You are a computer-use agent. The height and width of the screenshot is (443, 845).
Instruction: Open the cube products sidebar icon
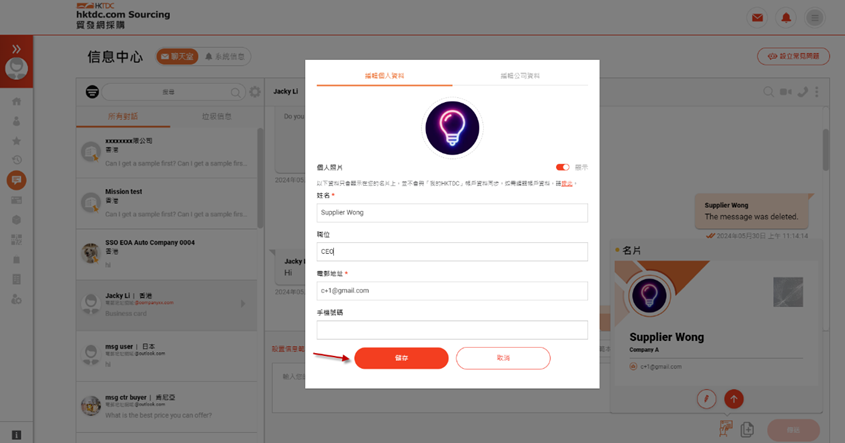point(16,220)
